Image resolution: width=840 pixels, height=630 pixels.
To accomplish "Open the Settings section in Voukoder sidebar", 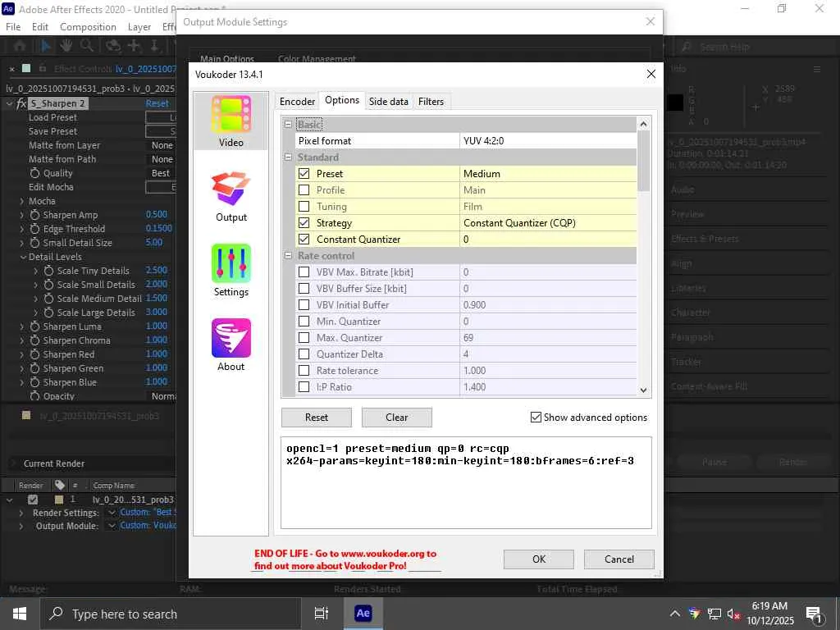I will (231, 271).
